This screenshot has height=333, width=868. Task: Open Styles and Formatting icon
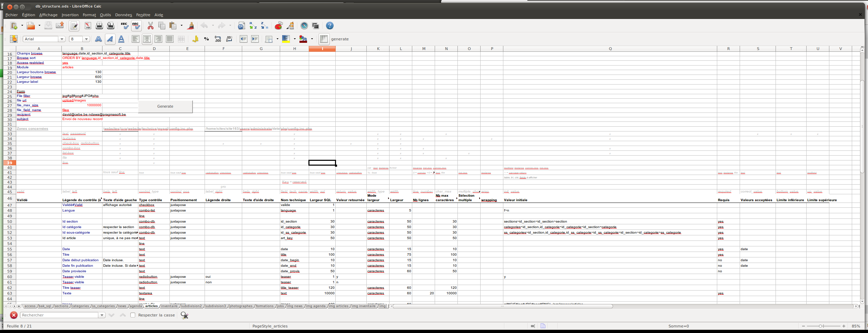tap(14, 39)
